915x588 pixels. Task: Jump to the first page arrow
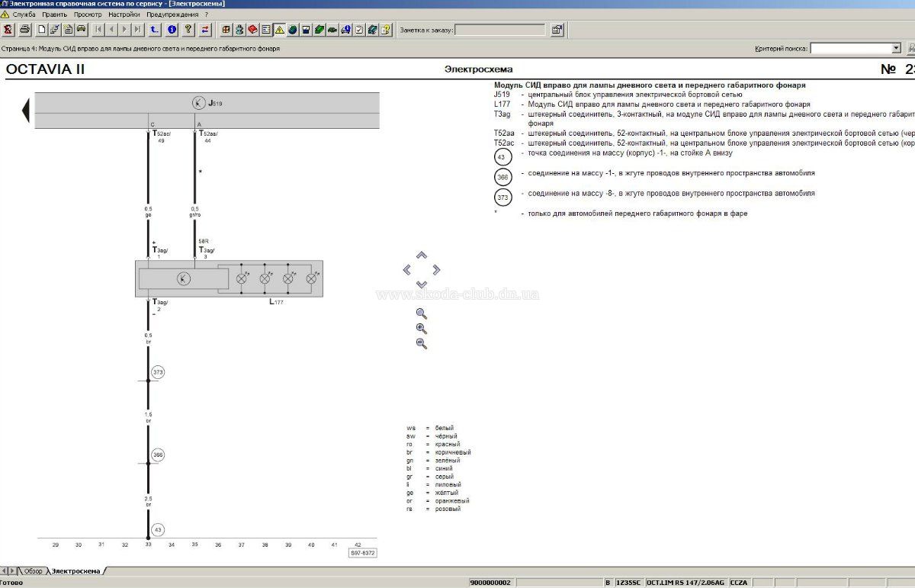(98, 30)
